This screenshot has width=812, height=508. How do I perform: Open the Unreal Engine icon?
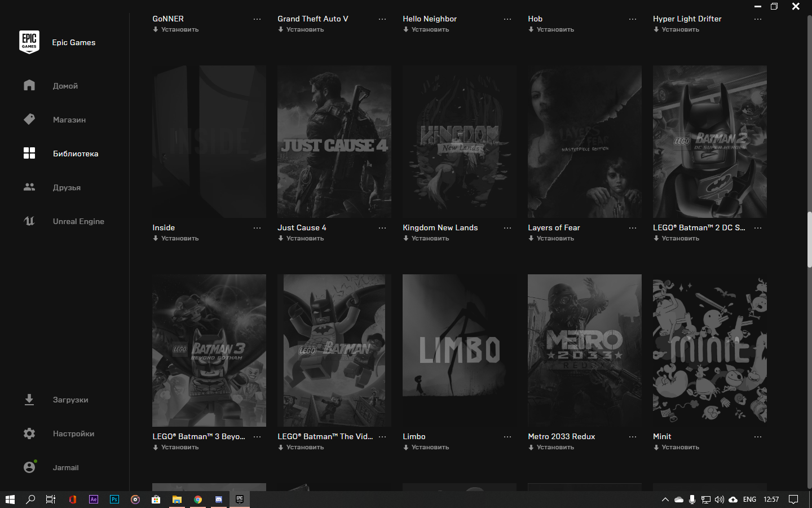(x=29, y=221)
